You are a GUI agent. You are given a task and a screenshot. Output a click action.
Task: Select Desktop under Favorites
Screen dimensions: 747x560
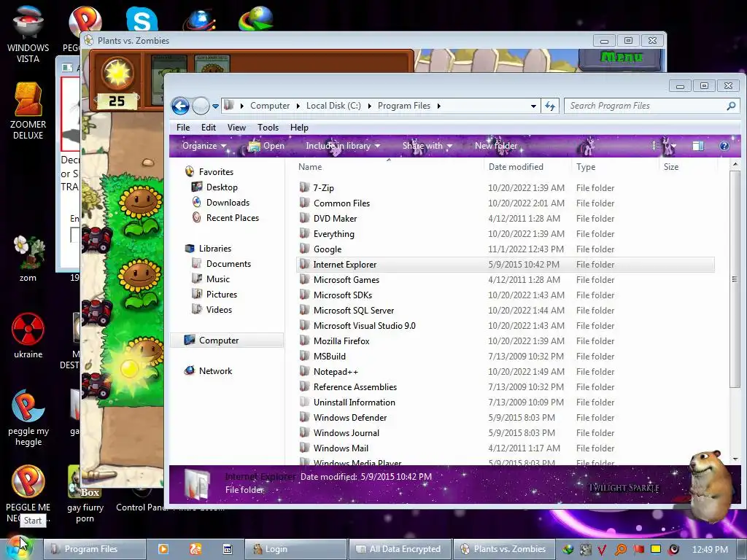(x=222, y=187)
